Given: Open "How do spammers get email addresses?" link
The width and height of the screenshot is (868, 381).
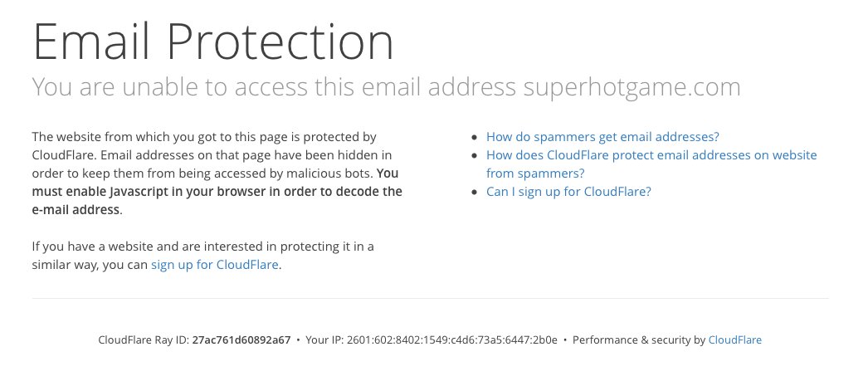Looking at the screenshot, I should pos(602,137).
